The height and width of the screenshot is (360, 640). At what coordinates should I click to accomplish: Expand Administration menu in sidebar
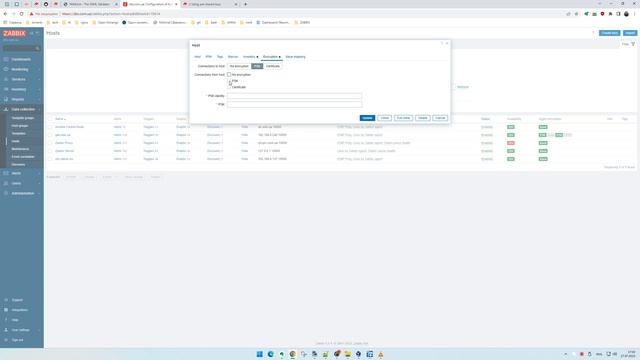coord(21,193)
